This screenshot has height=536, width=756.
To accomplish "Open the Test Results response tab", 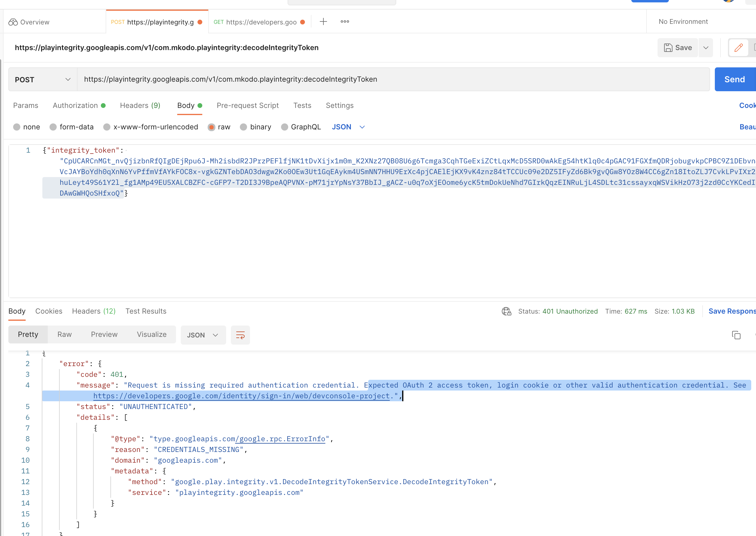I will pyautogui.click(x=146, y=311).
